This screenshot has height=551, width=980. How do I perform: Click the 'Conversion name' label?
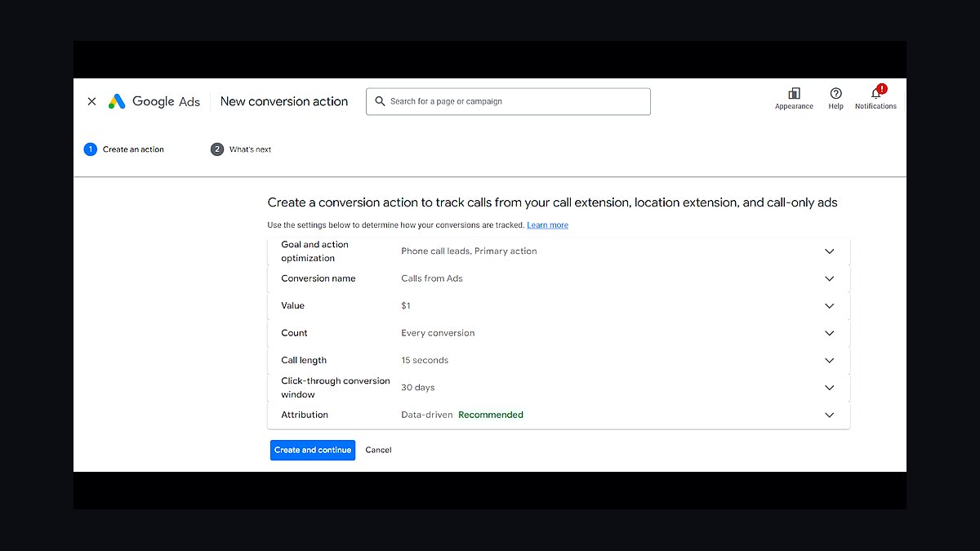pyautogui.click(x=318, y=278)
